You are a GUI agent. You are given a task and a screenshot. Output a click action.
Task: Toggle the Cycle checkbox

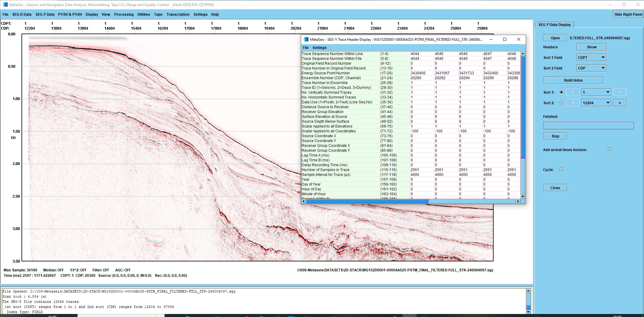(561, 170)
